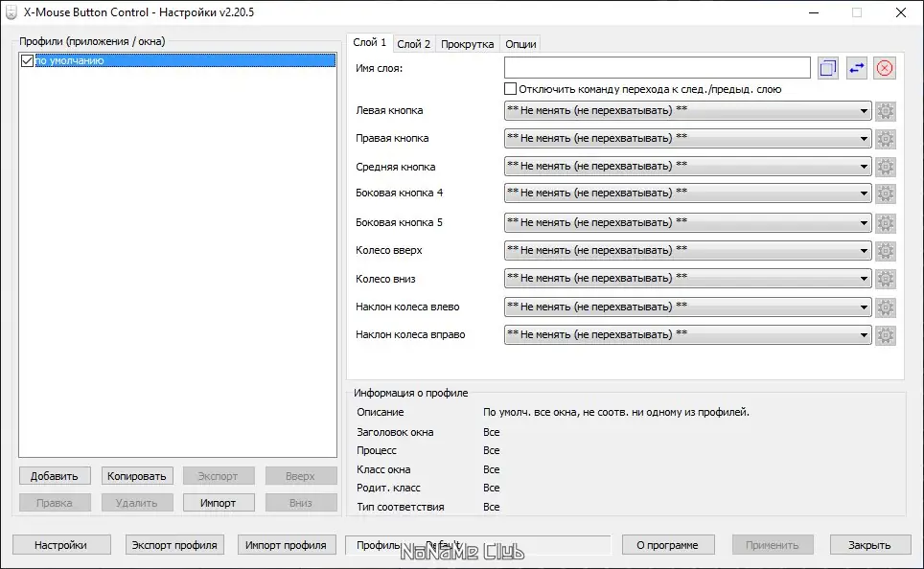
Task: Open gear settings for Наклон колеса влево
Action: (x=885, y=307)
